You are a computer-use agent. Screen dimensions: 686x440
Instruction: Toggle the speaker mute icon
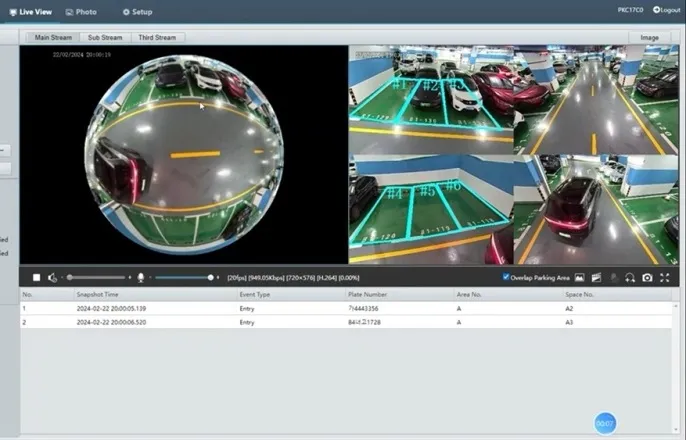pos(52,277)
